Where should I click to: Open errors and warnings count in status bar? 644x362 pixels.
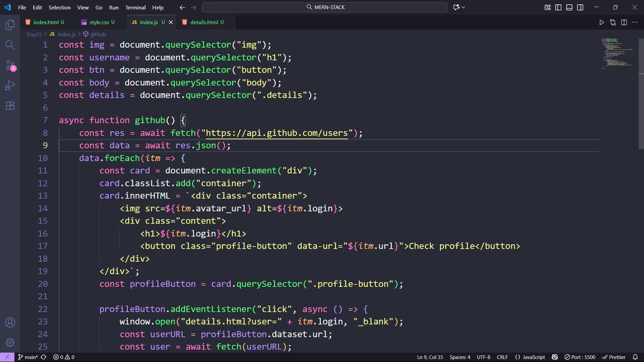(x=63, y=357)
